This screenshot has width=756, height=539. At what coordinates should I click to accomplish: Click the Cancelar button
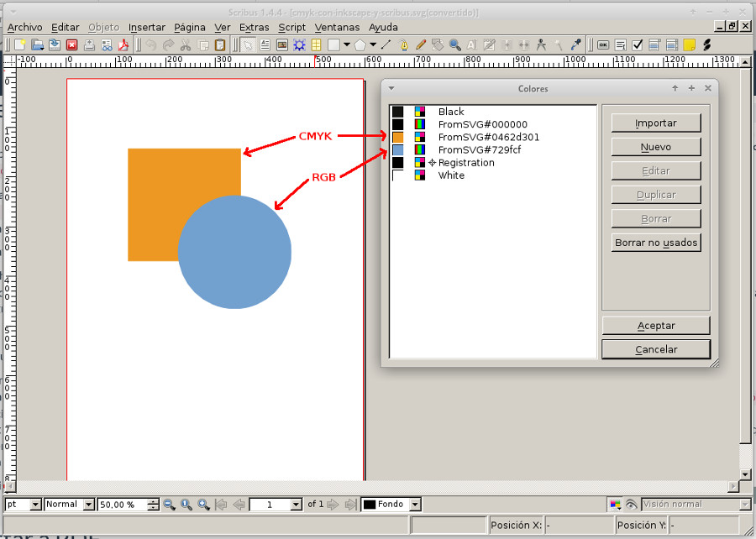coord(656,350)
